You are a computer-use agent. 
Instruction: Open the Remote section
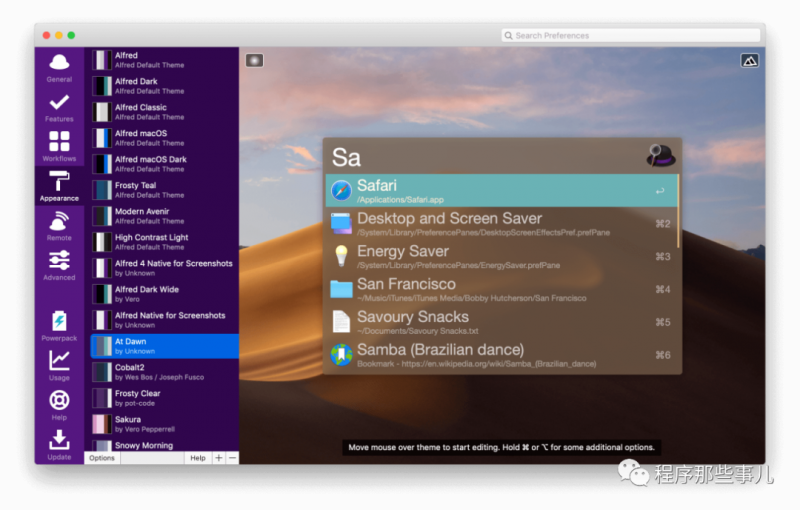59,226
